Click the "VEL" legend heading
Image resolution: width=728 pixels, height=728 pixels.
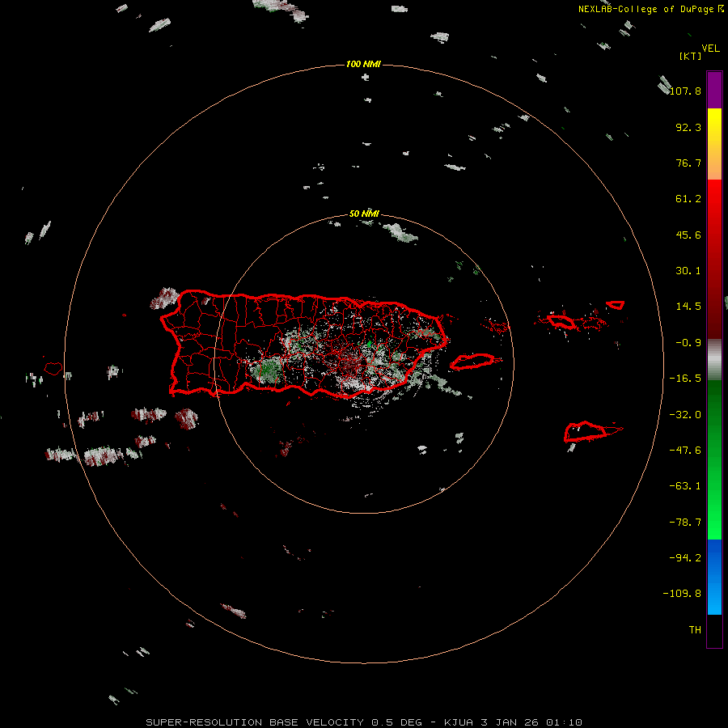tap(710, 49)
